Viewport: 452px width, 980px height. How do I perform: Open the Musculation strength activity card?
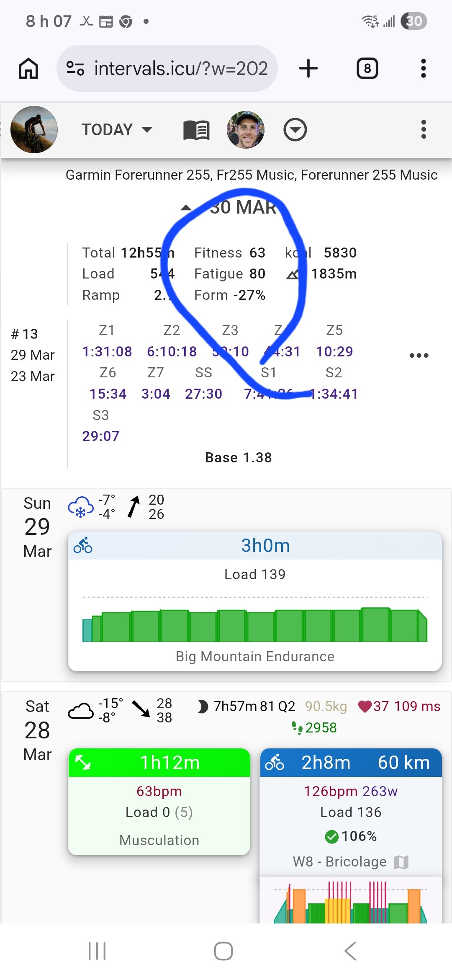tap(159, 801)
